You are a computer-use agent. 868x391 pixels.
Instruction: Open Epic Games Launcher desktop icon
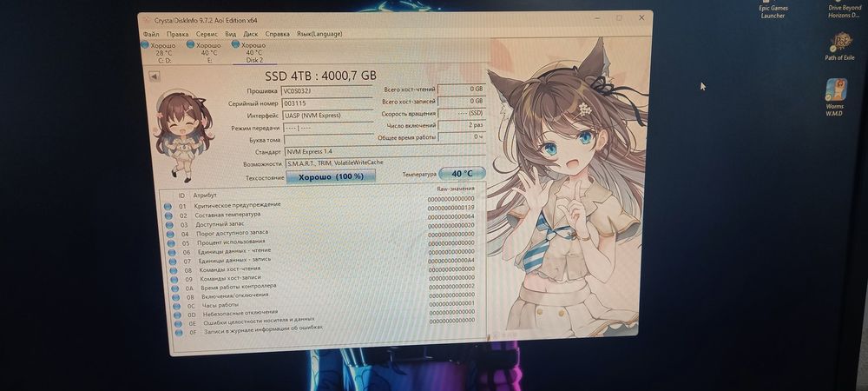point(773,10)
